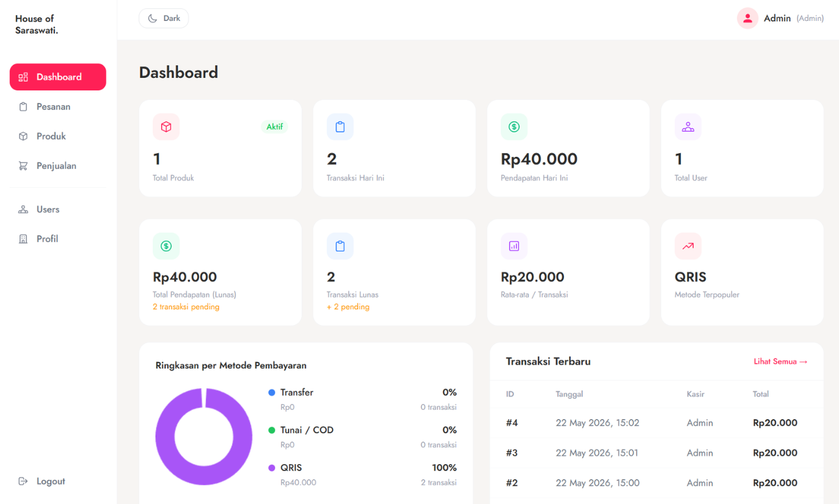Click the Logout door icon
This screenshot has height=504, width=839.
click(23, 481)
